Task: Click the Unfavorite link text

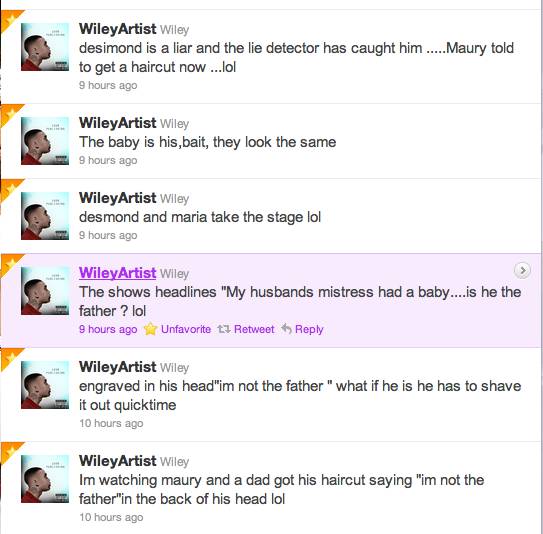Action: coord(186,329)
